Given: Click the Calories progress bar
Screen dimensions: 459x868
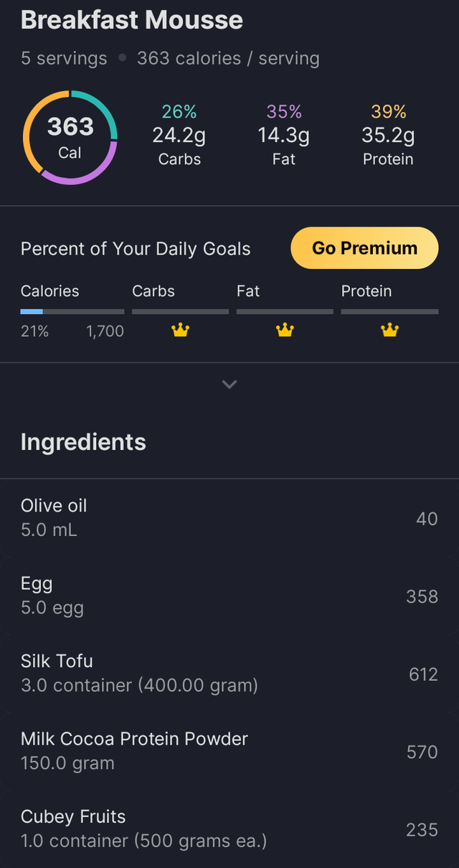Looking at the screenshot, I should pyautogui.click(x=72, y=312).
